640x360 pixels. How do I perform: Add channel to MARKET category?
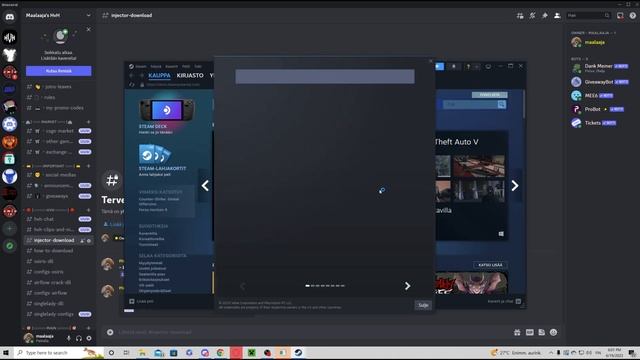(89, 122)
